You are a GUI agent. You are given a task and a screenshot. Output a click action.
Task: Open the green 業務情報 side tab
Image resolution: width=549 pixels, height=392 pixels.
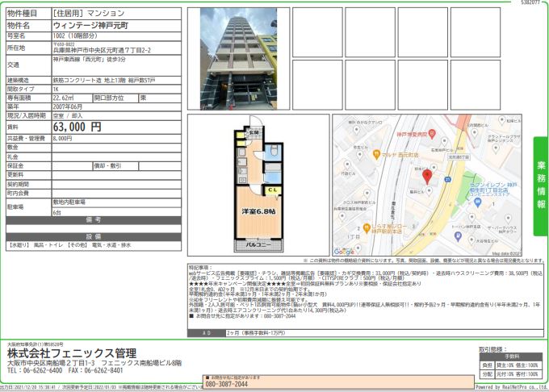[541, 186]
